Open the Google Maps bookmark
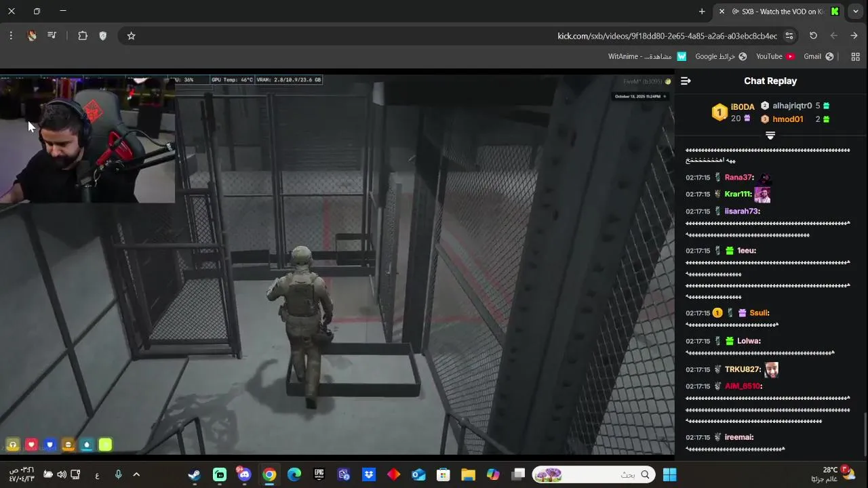Screen dimensions: 868x488 pos(721,56)
